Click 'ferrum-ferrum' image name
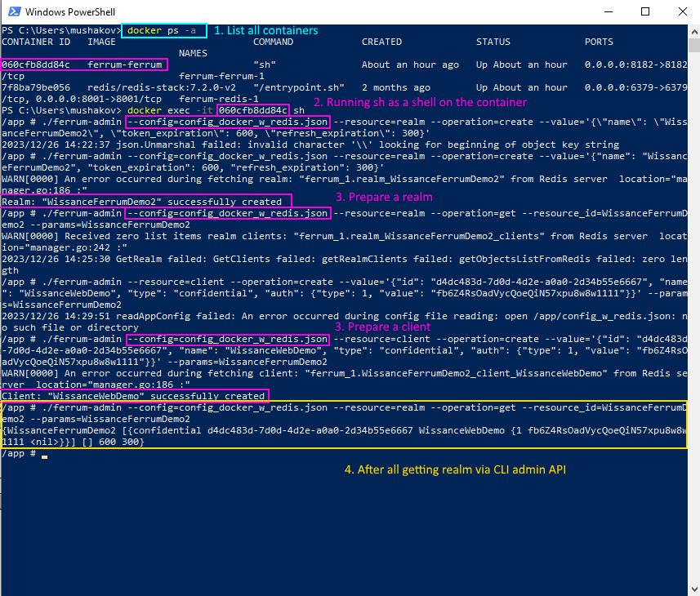The height and width of the screenshot is (596, 700). click(x=124, y=64)
